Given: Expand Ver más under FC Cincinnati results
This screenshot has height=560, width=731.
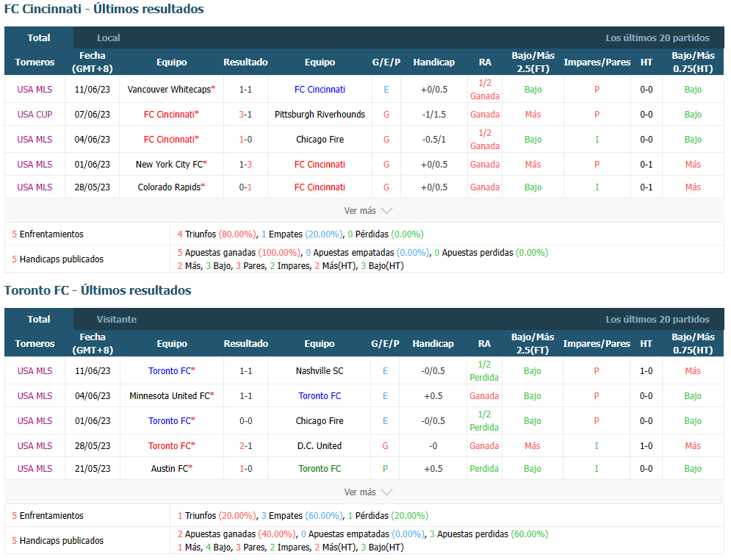Looking at the screenshot, I should pos(368,211).
